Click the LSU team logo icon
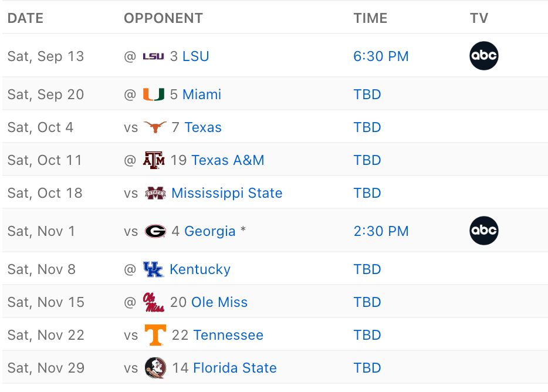 pyautogui.click(x=154, y=56)
